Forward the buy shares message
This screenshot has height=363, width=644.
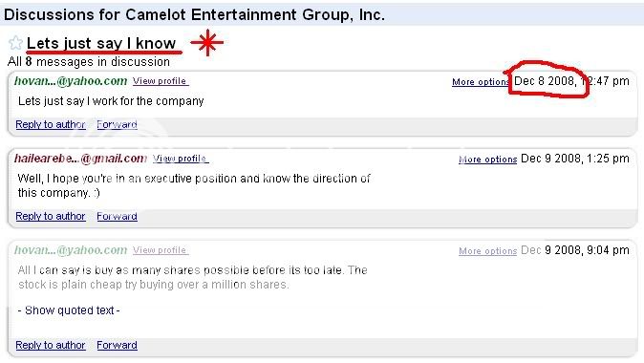click(118, 345)
